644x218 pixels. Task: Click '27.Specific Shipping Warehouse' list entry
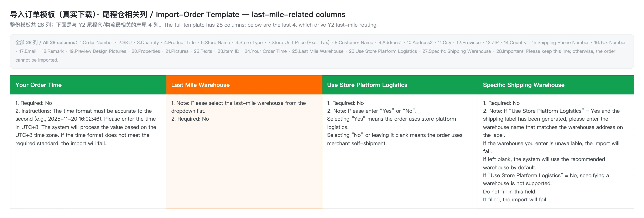point(457,51)
